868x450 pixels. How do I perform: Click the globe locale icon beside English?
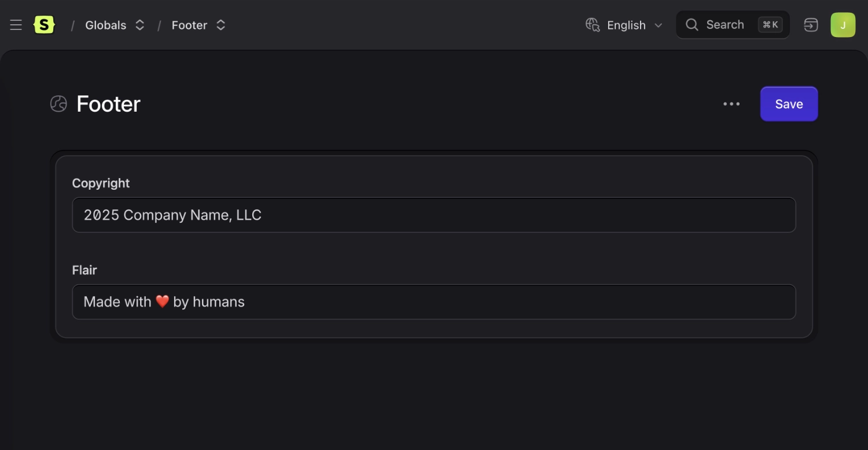pos(593,25)
